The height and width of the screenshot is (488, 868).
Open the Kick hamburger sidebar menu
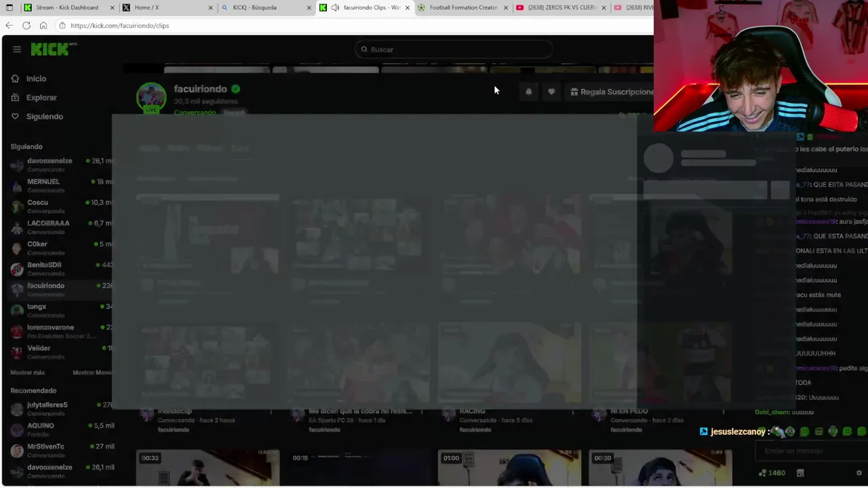click(x=17, y=49)
